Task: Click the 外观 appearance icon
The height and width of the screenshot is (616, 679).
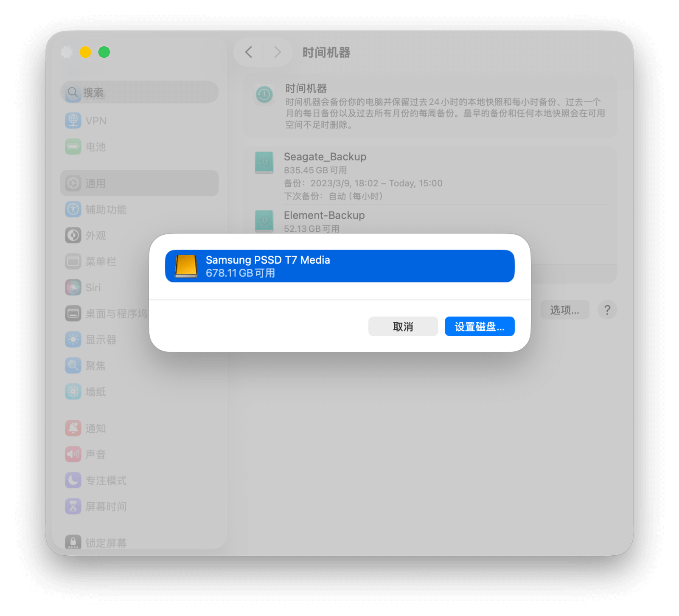Action: coord(73,235)
